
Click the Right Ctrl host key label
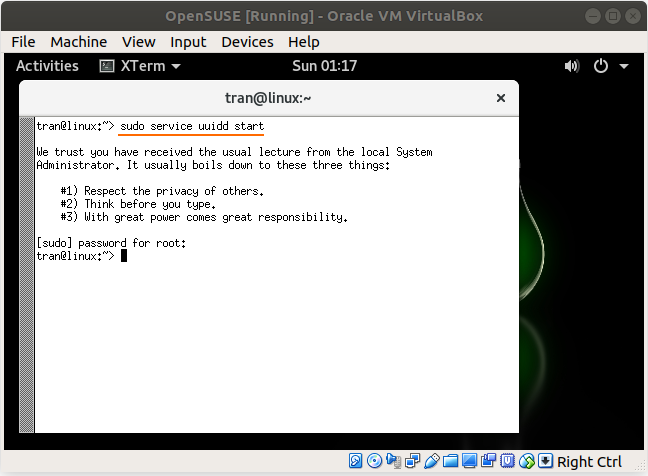pyautogui.click(x=589, y=462)
